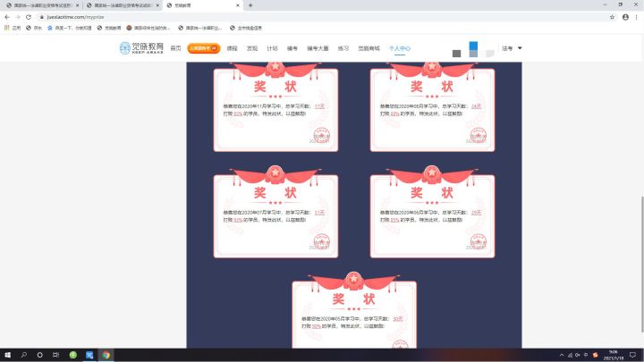Viewport: 644px width, 362px height.
Task: Switch to the first browser tab
Action: [x=41, y=5]
